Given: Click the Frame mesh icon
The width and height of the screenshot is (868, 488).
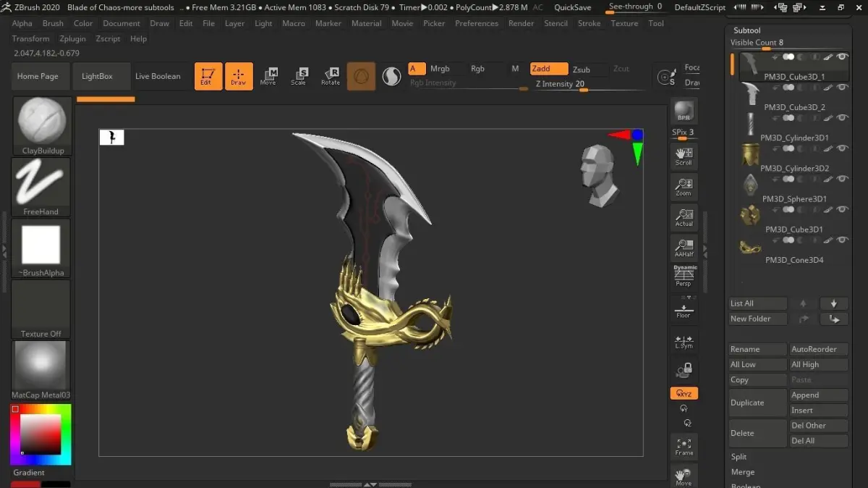Looking at the screenshot, I should [x=684, y=446].
